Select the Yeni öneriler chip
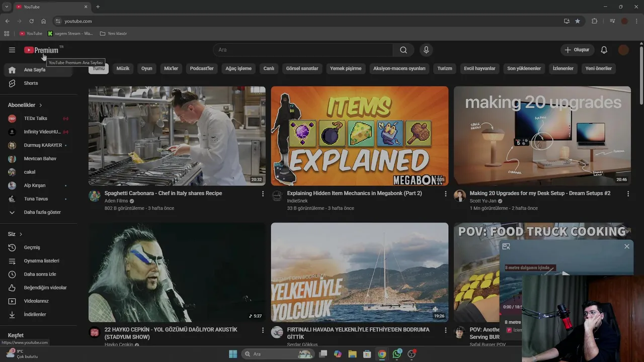 coord(598,68)
